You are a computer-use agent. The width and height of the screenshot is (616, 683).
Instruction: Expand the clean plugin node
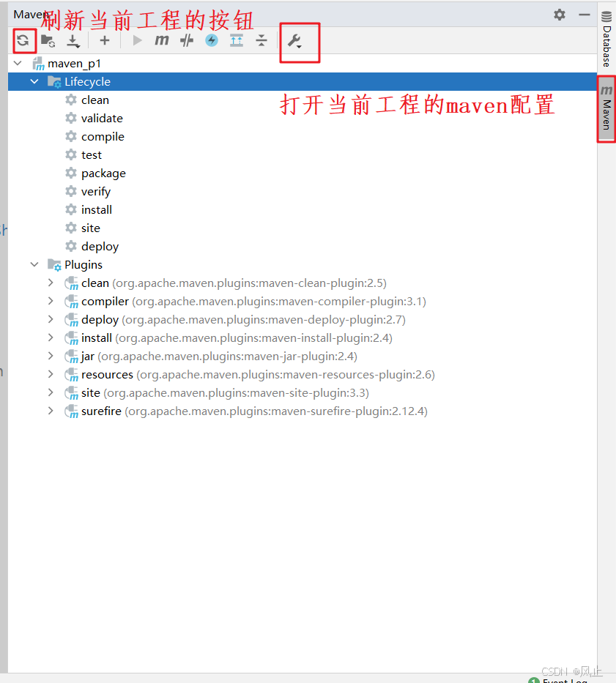(51, 283)
